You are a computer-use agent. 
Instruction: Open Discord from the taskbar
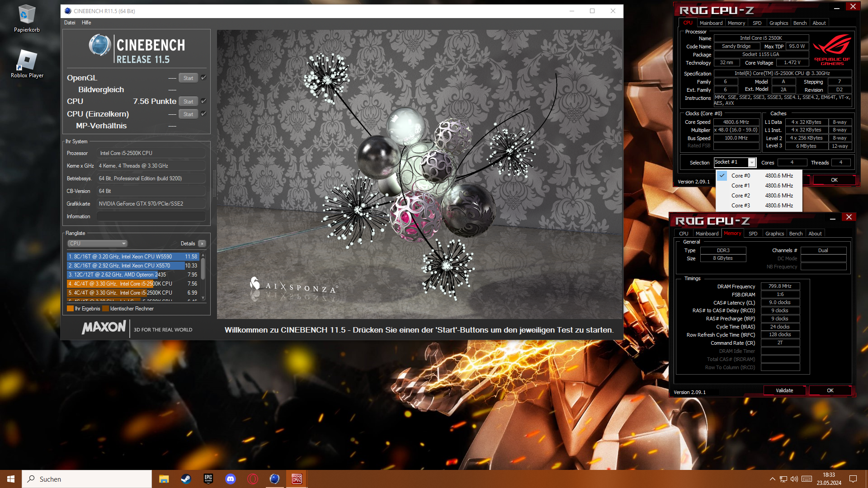click(x=230, y=479)
